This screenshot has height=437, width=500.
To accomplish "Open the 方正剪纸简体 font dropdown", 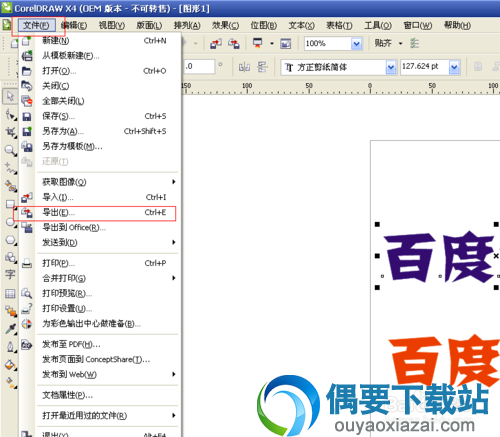I will [391, 68].
